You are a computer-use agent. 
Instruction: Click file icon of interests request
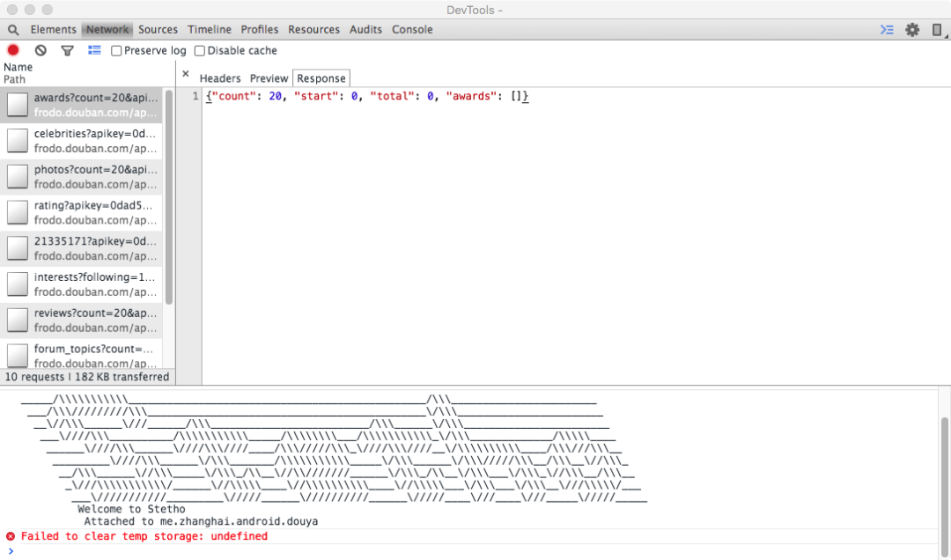[x=17, y=284]
